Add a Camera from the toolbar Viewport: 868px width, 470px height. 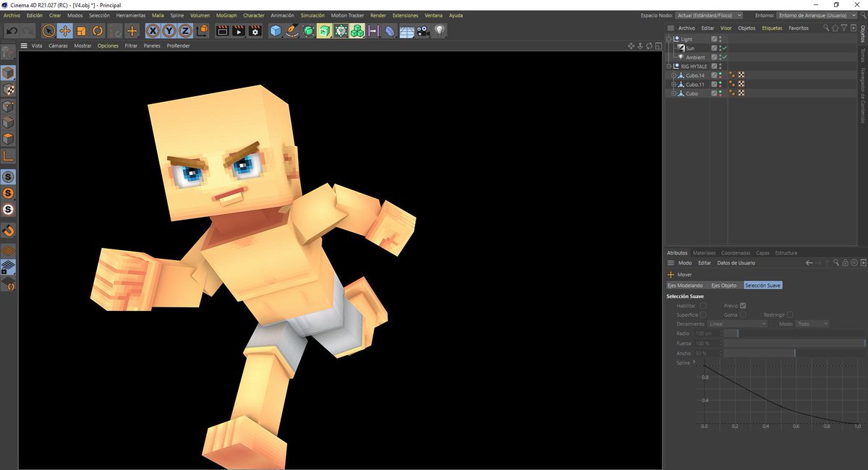[423, 31]
